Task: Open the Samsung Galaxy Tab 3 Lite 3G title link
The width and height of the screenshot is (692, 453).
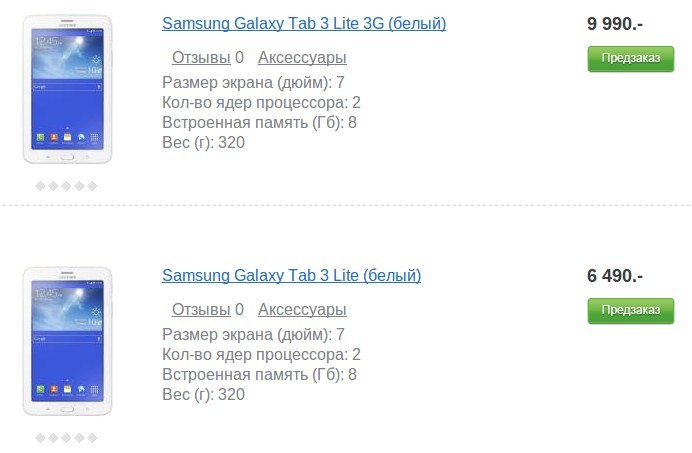Action: [304, 23]
